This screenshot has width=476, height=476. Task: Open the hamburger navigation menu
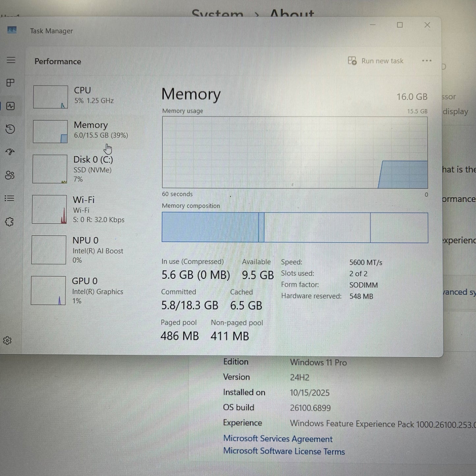(x=11, y=60)
